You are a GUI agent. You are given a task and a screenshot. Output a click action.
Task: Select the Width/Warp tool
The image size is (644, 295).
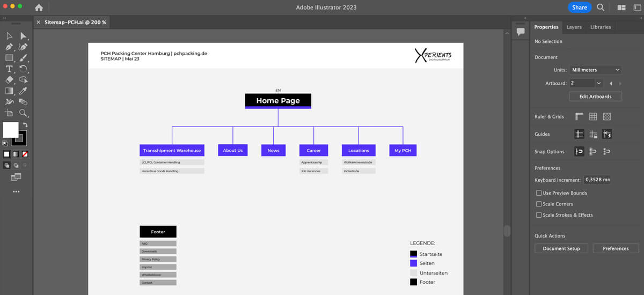click(9, 102)
